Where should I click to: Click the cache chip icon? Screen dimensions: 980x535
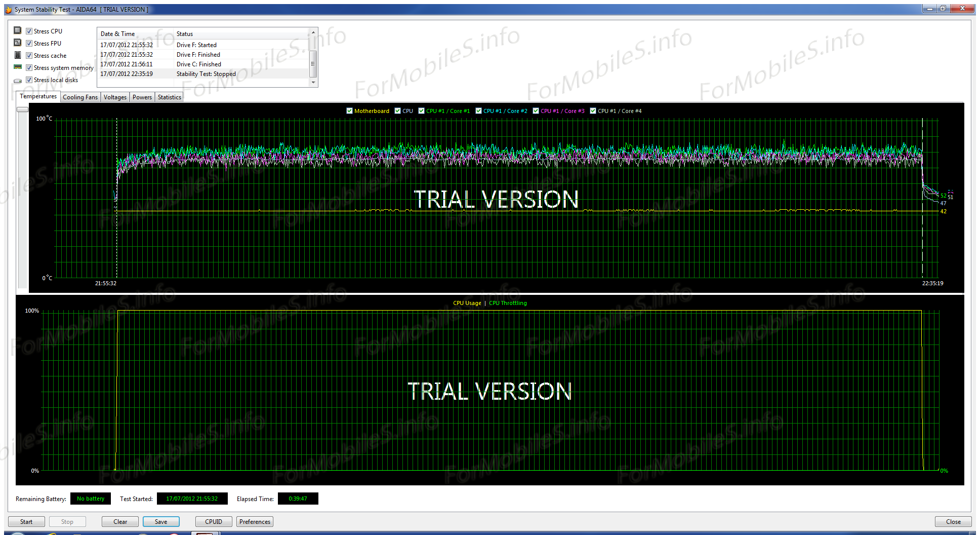[x=18, y=55]
